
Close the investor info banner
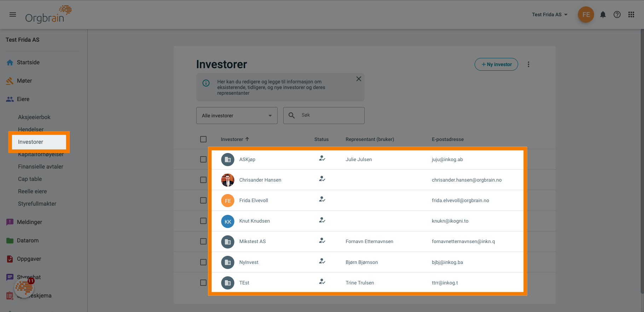pos(359,79)
